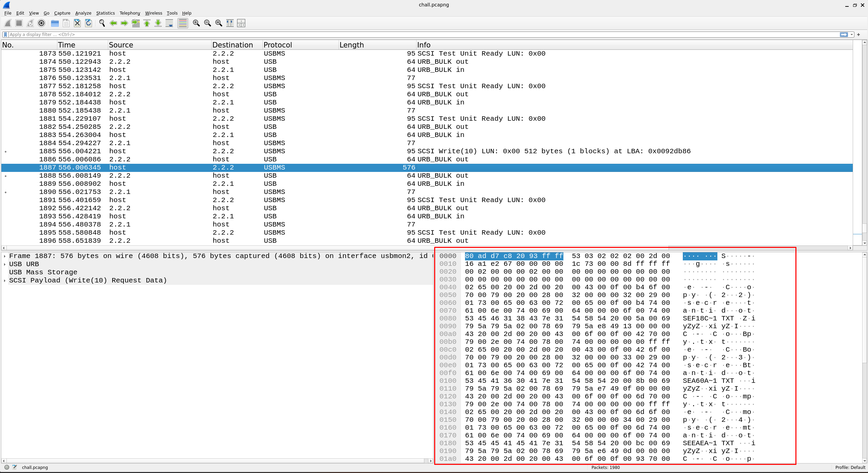Viewport: 868px width, 473px height.
Task: Click the close capture file icon
Action: point(77,23)
